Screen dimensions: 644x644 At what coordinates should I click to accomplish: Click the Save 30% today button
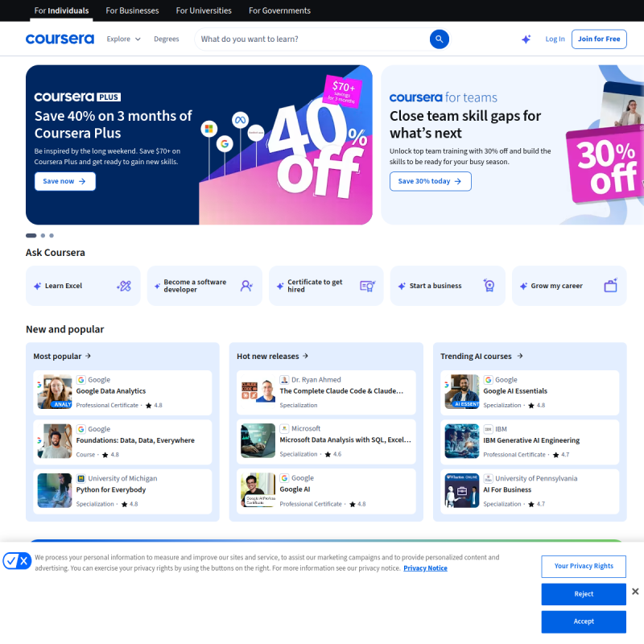430,181
